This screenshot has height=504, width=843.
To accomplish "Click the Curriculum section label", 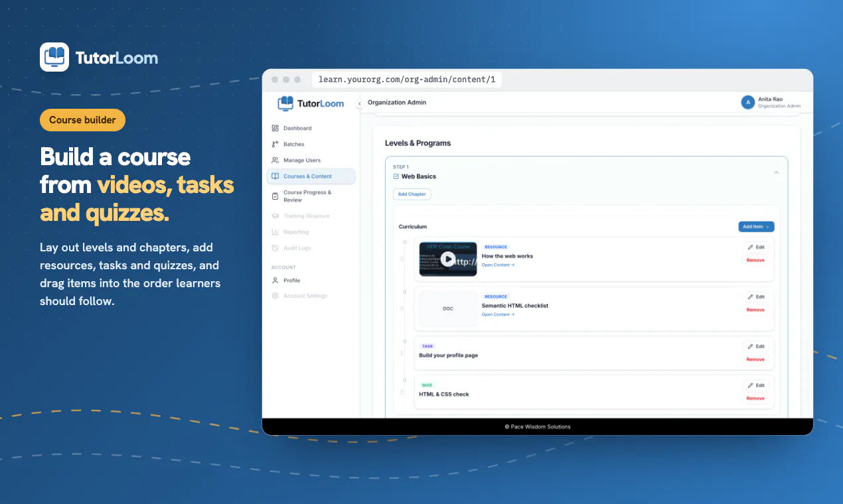I will tap(413, 227).
